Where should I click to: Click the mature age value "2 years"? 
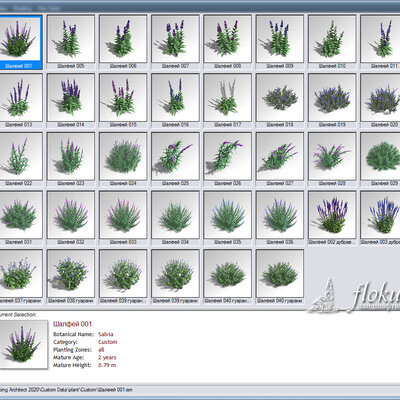[x=107, y=357]
